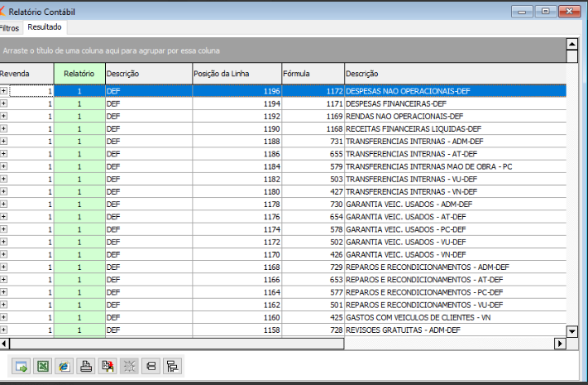Click the horizontal scrollbar thumb

[177, 344]
